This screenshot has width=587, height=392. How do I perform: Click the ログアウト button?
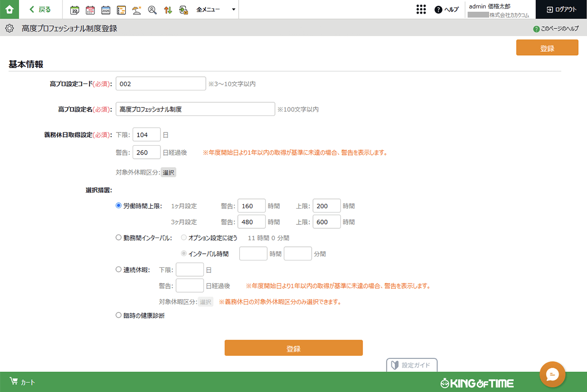click(561, 9)
